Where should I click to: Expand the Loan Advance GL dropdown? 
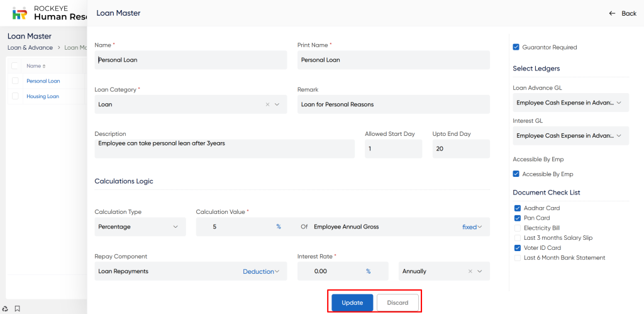(570, 103)
